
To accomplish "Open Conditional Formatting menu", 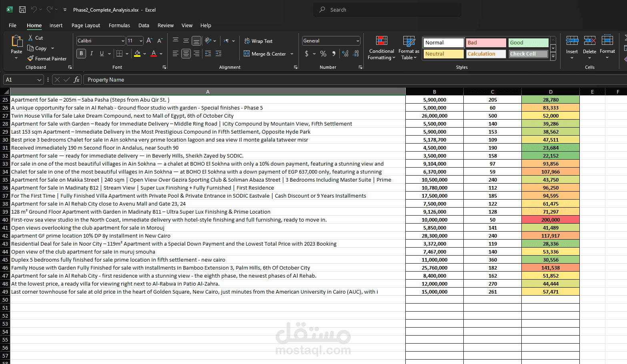I will 382,48.
